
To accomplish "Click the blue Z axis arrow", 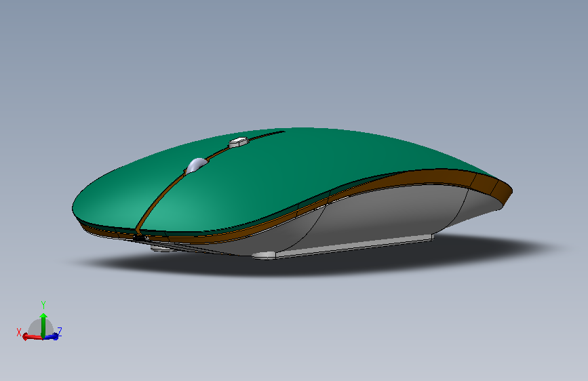I will [52, 336].
